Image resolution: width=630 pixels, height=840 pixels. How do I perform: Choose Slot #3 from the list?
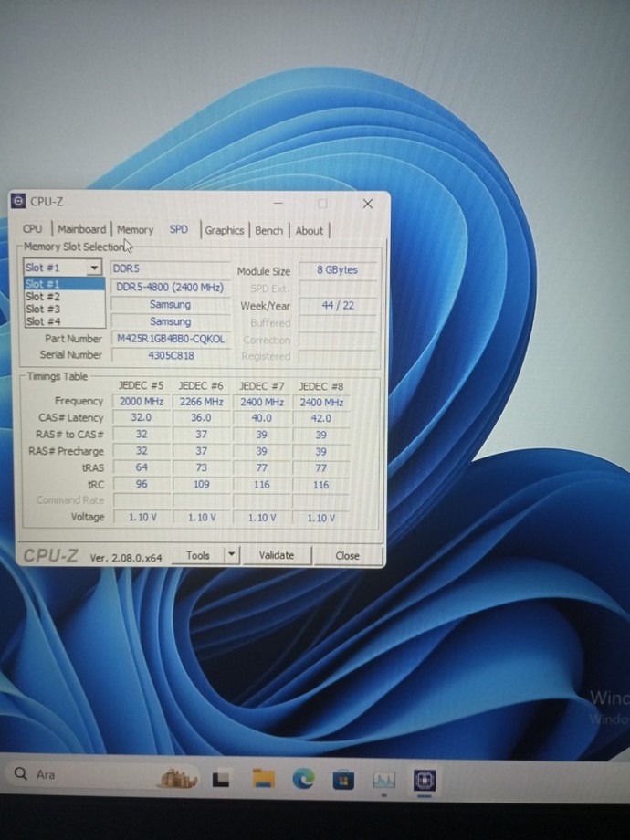click(x=64, y=309)
